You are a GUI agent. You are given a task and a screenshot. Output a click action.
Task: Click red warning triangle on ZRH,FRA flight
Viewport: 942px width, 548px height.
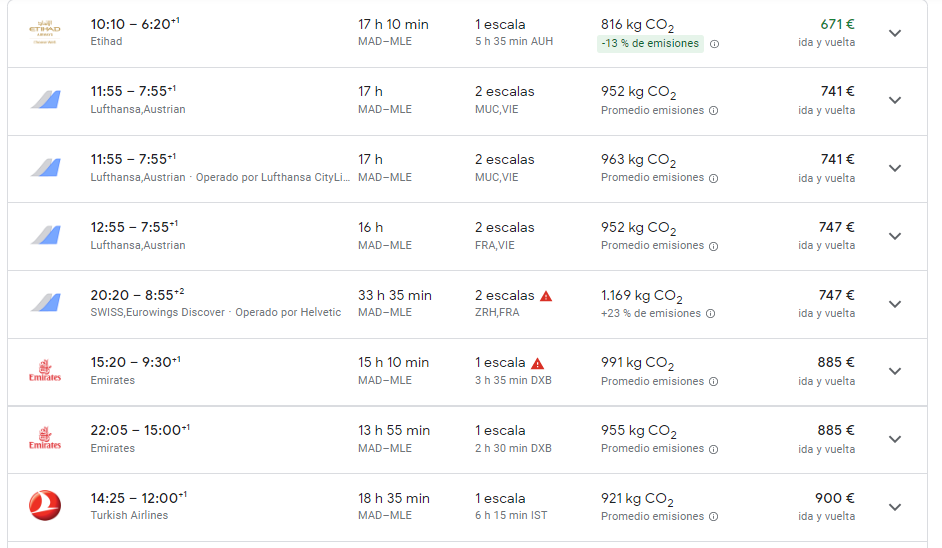pos(545,296)
